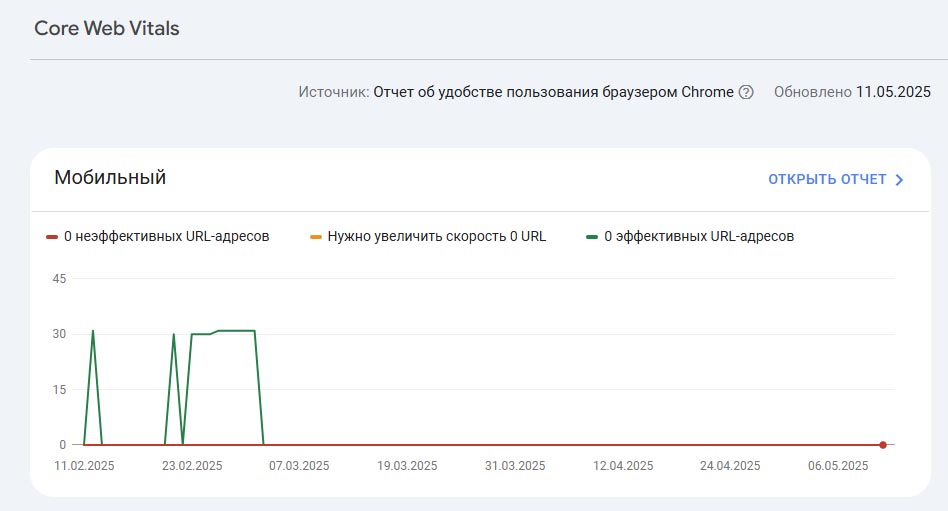The image size is (948, 511).
Task: Click the Core Web Vitals heading
Action: tap(107, 28)
